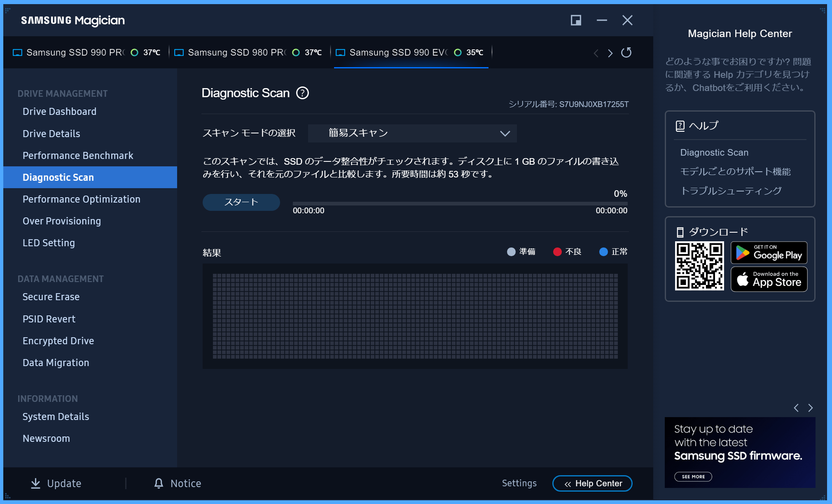Click the Update label in the bottom bar

pyautogui.click(x=64, y=483)
